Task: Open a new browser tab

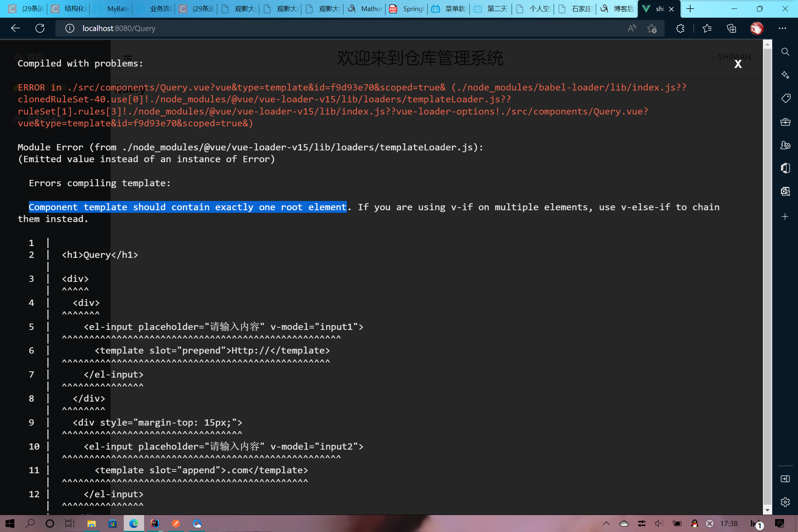Action: 690,9
